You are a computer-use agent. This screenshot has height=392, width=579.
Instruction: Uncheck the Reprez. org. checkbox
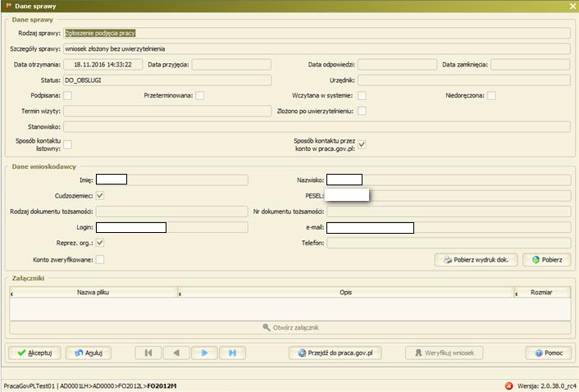(100, 243)
